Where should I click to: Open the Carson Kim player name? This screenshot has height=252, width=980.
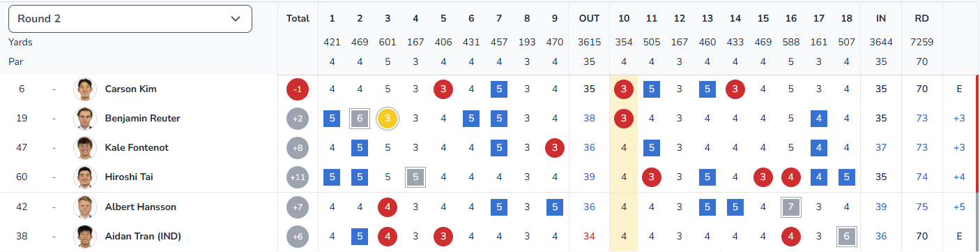coord(130,89)
